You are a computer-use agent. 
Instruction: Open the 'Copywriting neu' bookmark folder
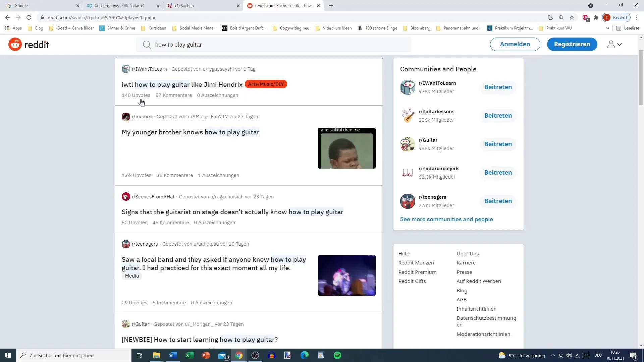pos(291,28)
